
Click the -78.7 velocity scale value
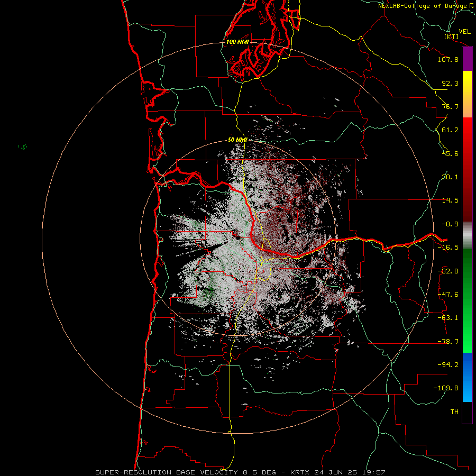pos(448,342)
